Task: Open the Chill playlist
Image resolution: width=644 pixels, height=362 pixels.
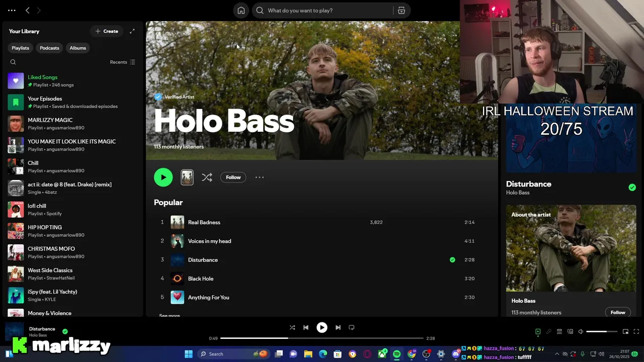Action: coord(73,166)
